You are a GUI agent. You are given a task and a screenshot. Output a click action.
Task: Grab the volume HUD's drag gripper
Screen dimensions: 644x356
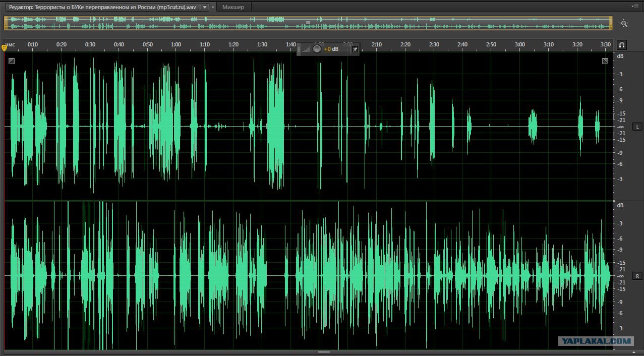[x=300, y=49]
